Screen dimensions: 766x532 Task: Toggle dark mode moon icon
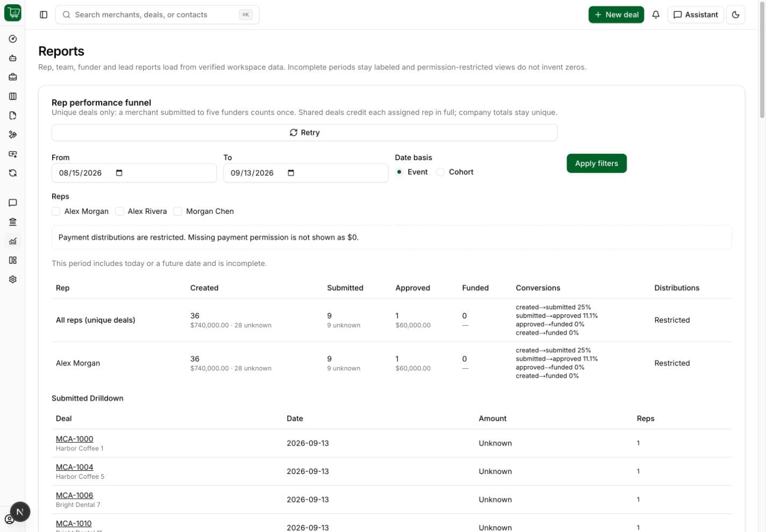[x=735, y=15]
